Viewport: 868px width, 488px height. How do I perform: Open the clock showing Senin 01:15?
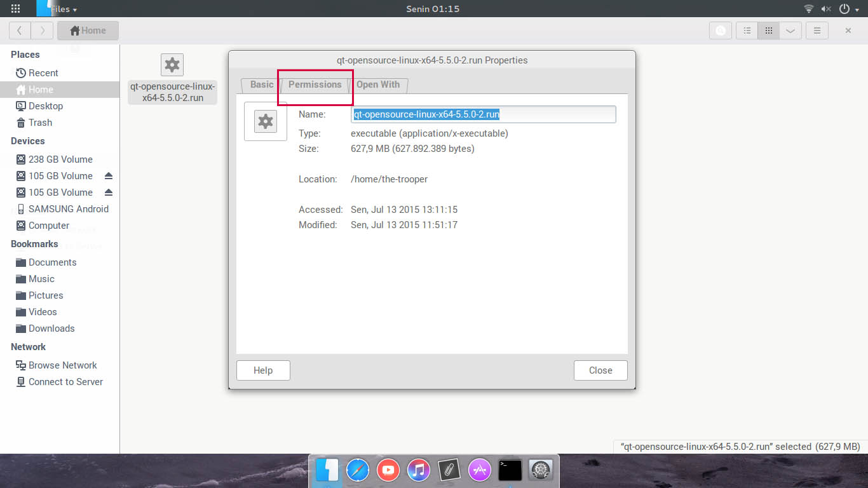pyautogui.click(x=433, y=9)
